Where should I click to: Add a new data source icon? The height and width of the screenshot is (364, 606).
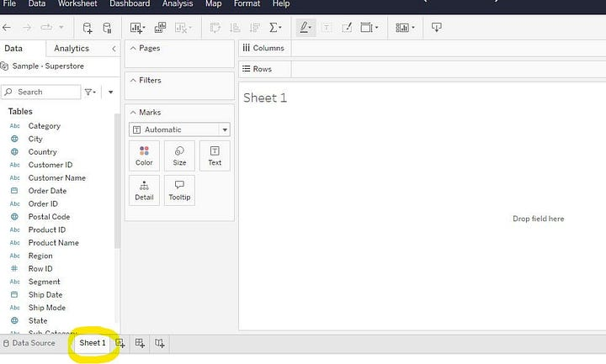pyautogui.click(x=88, y=28)
